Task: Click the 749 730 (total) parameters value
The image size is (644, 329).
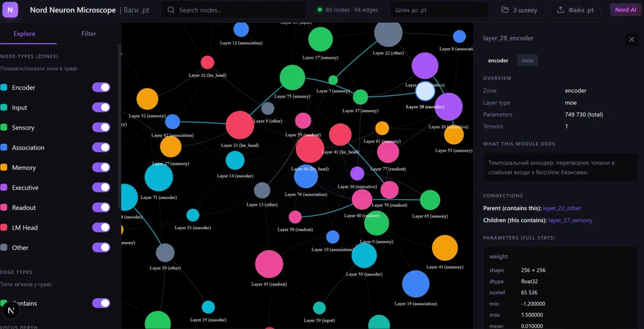Action: (x=584, y=114)
